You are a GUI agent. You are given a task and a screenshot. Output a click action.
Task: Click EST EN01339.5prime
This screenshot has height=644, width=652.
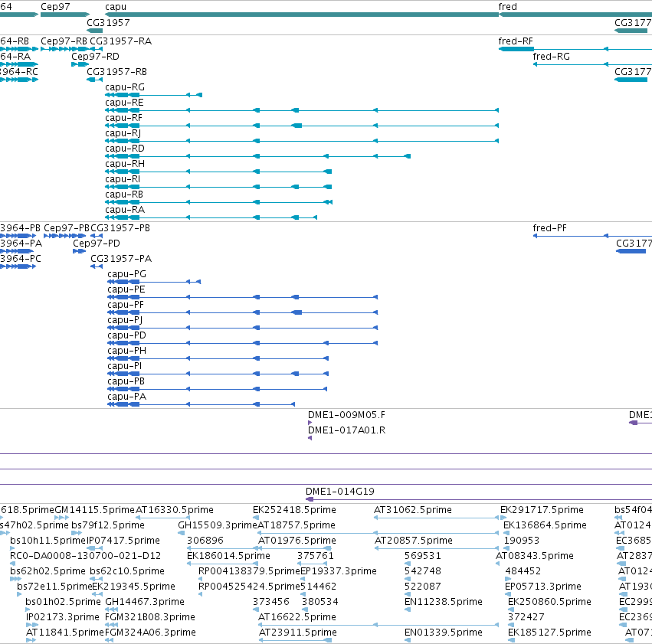coord(444,633)
